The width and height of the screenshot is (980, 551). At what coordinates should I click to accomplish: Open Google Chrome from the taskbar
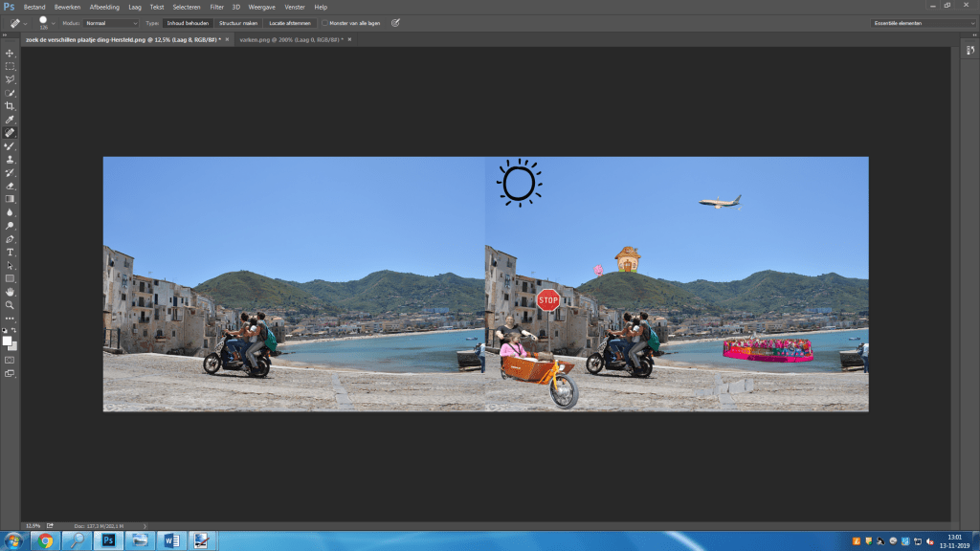tap(45, 540)
